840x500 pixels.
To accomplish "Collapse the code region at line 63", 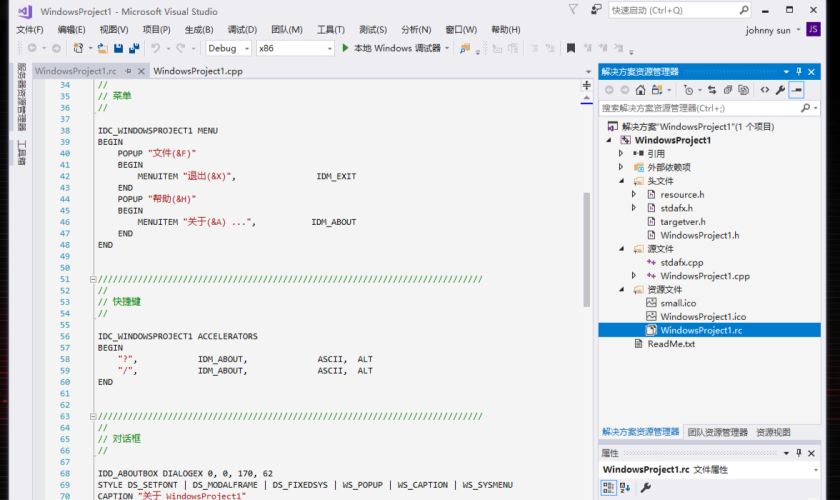I will click(93, 416).
